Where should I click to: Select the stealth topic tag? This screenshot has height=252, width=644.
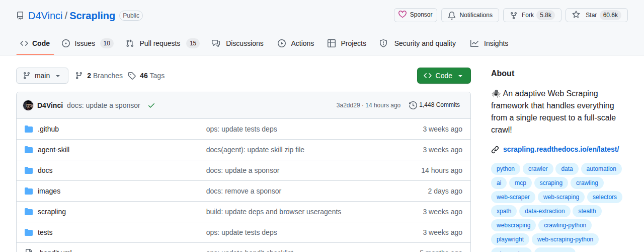587,211
